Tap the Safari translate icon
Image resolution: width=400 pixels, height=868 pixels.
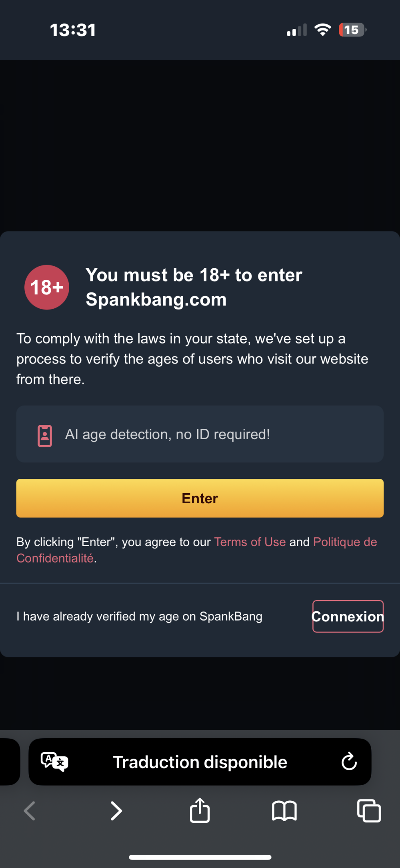pos(54,762)
